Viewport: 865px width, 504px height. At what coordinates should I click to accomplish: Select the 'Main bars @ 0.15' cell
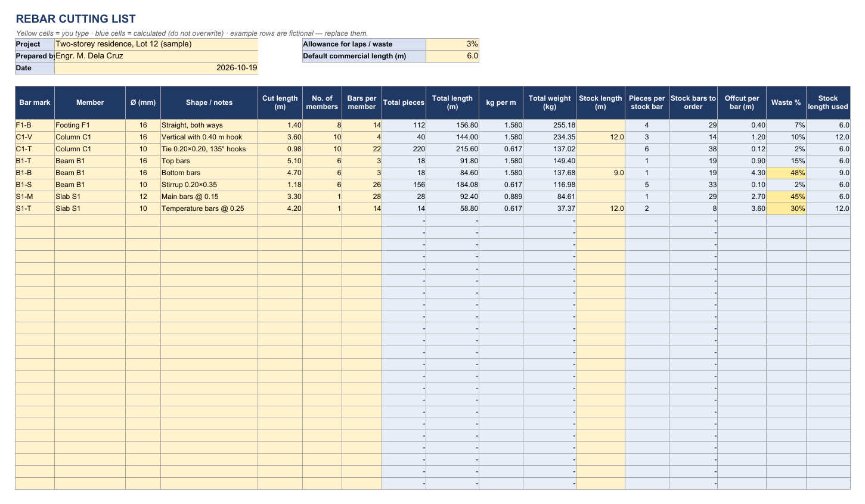coord(209,197)
